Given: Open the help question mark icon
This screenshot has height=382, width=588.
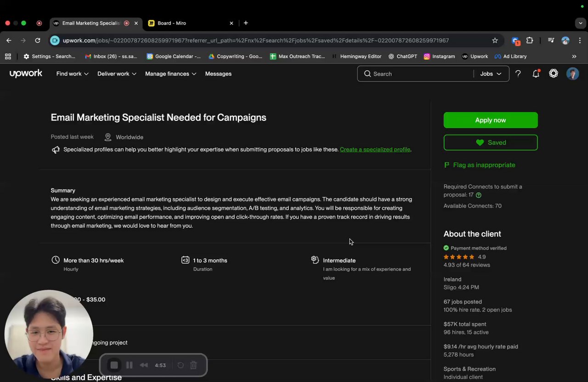Looking at the screenshot, I should [x=518, y=73].
